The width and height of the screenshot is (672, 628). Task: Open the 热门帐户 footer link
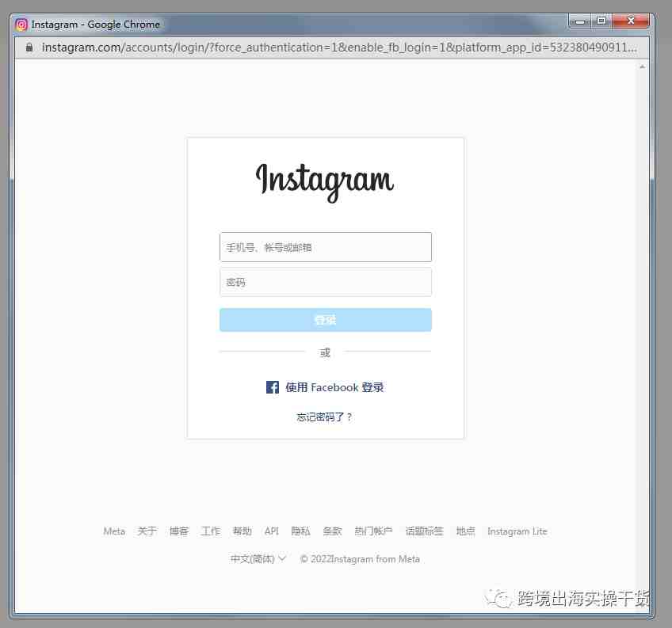coord(373,531)
